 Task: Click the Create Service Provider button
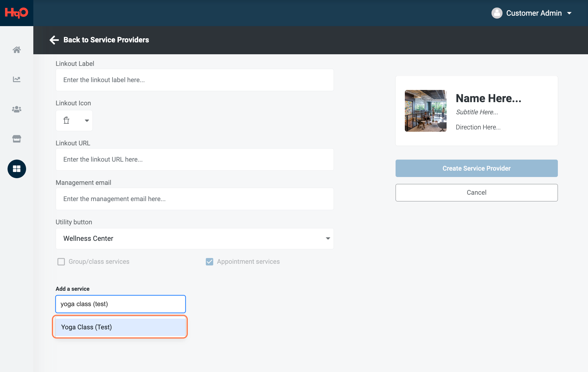(x=476, y=168)
